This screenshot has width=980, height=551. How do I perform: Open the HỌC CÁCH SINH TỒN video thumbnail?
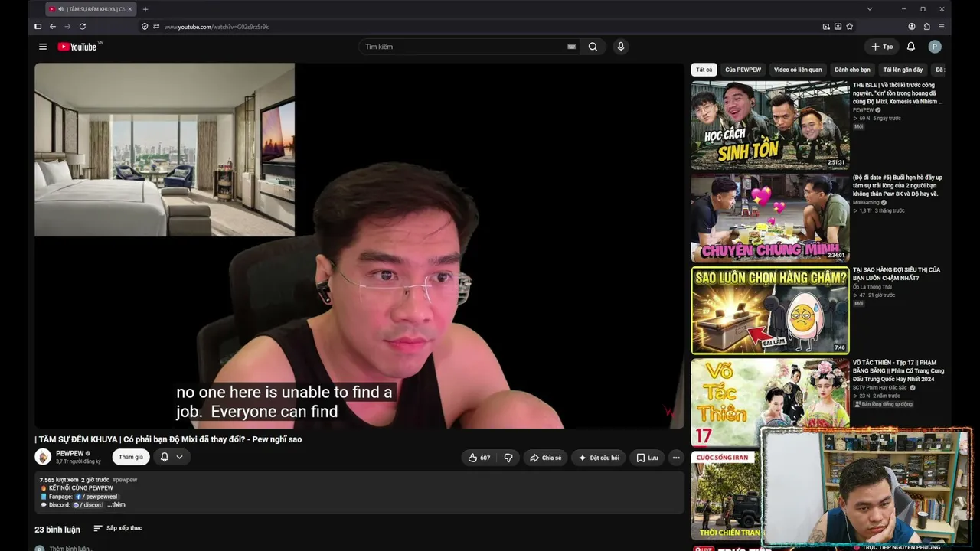tap(770, 126)
